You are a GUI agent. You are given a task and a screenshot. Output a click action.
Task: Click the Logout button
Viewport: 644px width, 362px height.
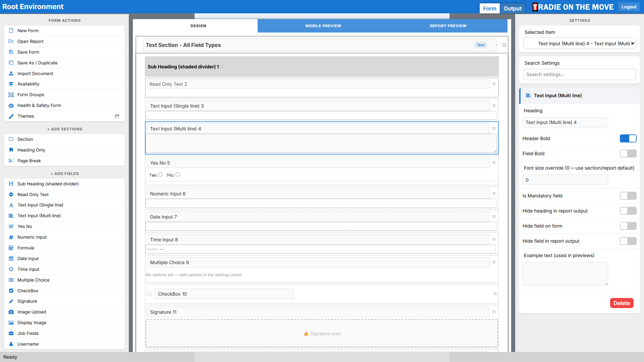[629, 7]
